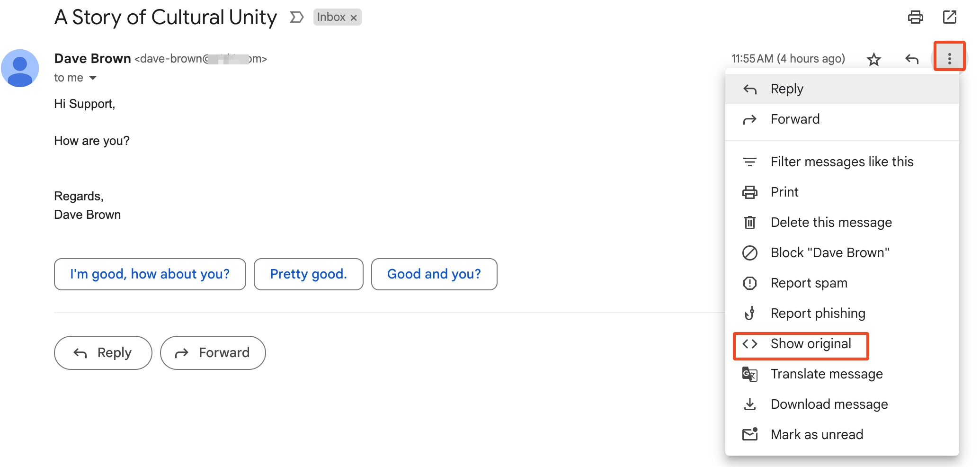Block "Dave Brown" from menu
Image resolution: width=980 pixels, height=467 pixels.
click(x=829, y=253)
